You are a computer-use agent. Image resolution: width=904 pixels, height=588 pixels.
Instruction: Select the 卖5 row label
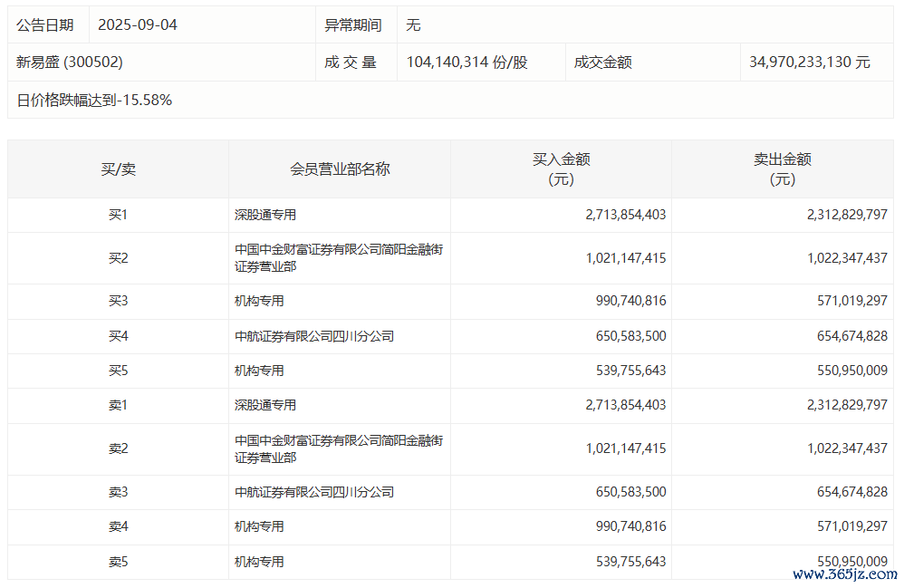[x=118, y=562]
